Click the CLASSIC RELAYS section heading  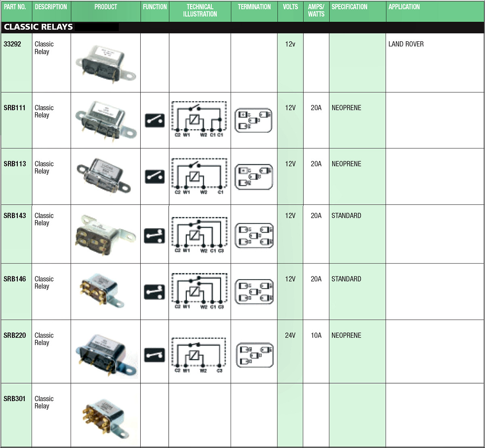click(38, 27)
